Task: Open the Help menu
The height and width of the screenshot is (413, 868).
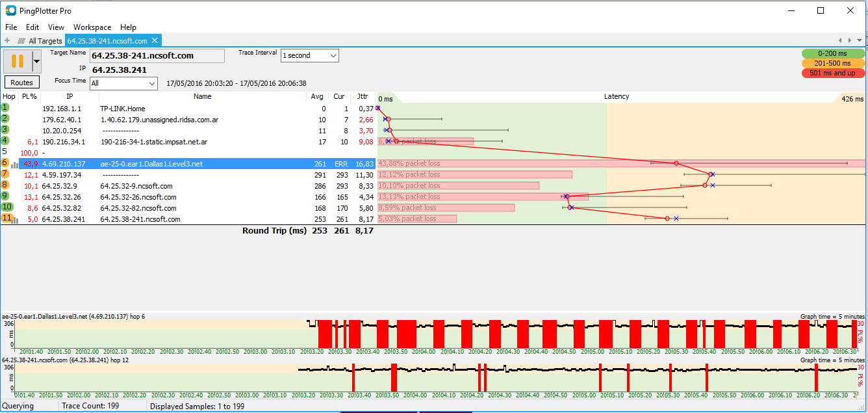Action: coord(129,27)
